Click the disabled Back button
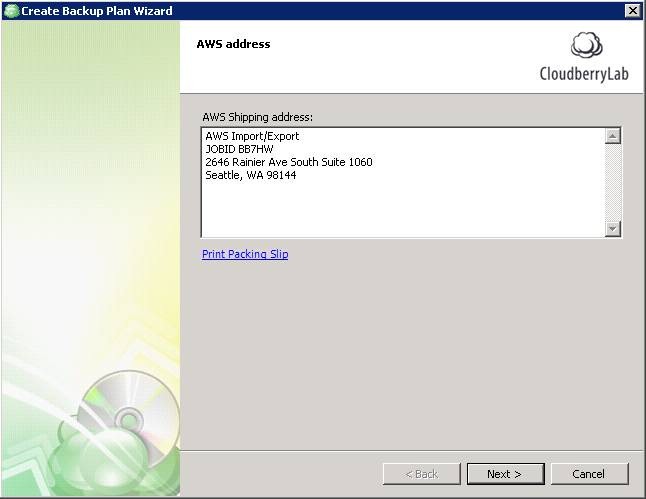This screenshot has height=499, width=646. click(421, 474)
